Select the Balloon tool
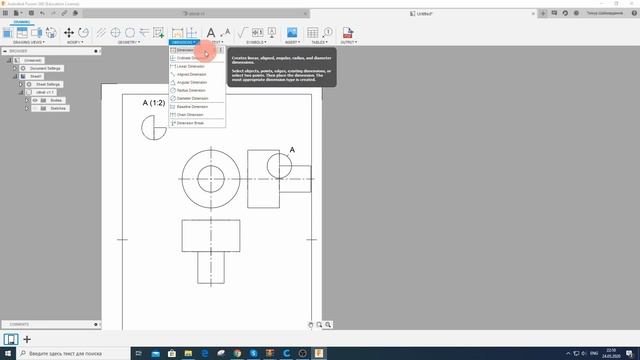Viewport: 640px width, 360px height. pos(327,33)
